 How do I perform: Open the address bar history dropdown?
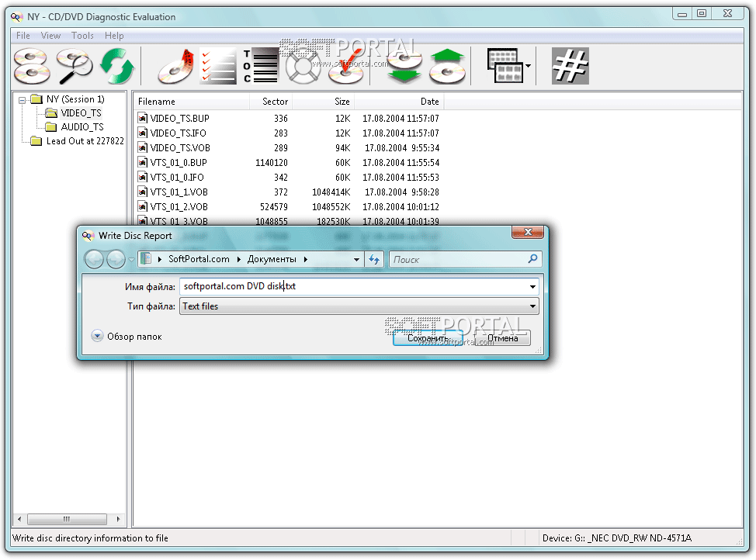tap(356, 259)
